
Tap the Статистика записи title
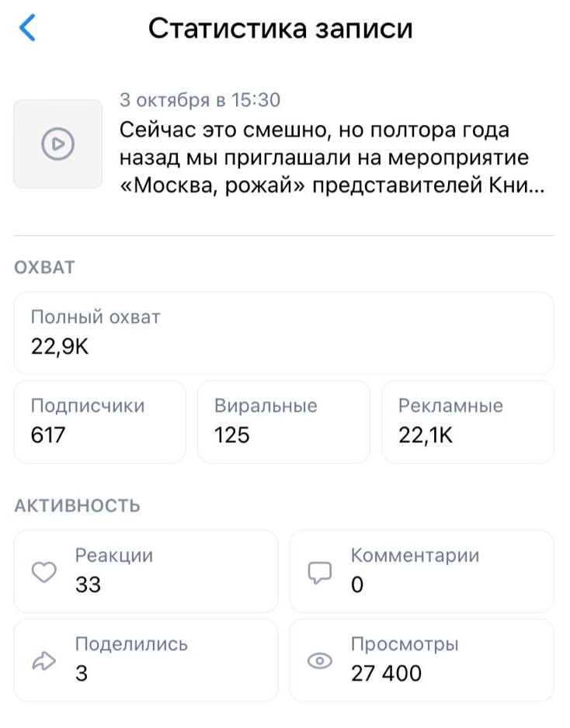click(x=280, y=29)
